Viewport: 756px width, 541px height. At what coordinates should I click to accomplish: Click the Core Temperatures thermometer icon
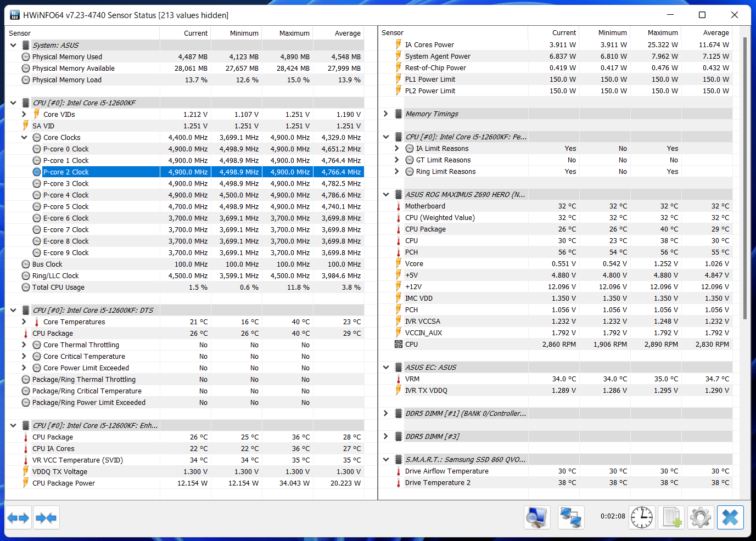coord(37,322)
